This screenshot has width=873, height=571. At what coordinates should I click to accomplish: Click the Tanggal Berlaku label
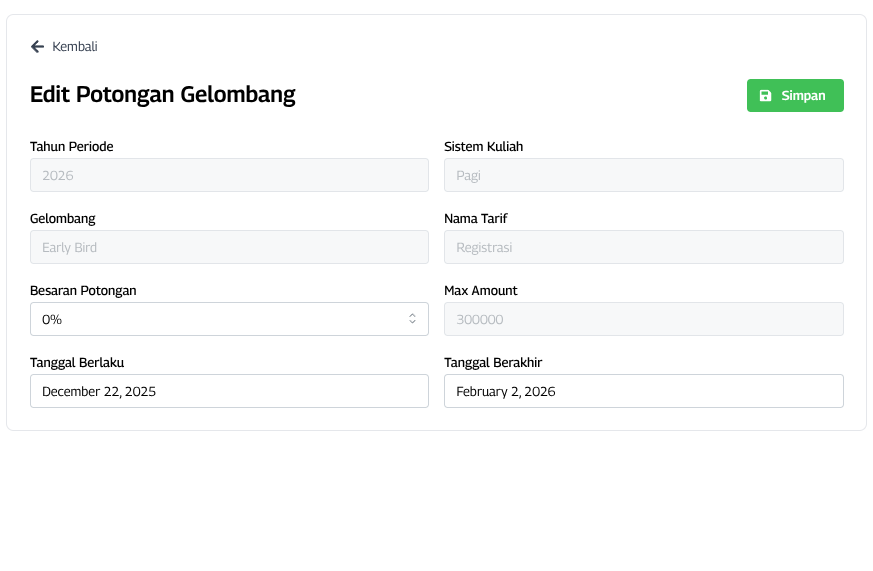click(77, 363)
